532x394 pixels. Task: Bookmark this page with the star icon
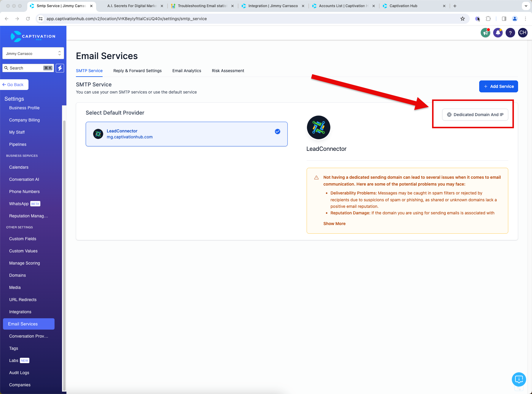[463, 19]
